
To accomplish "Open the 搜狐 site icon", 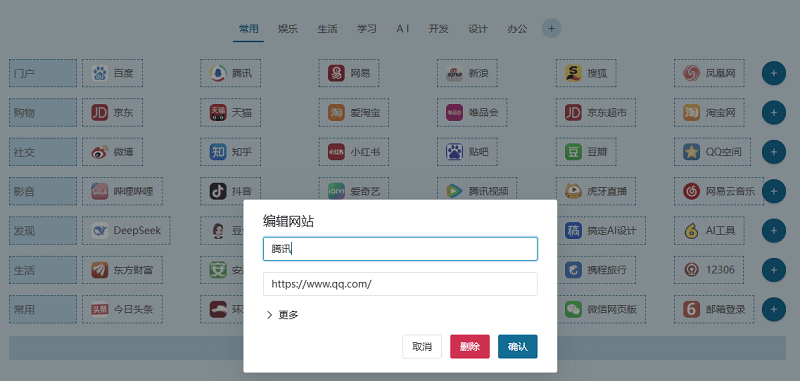I will coord(573,73).
